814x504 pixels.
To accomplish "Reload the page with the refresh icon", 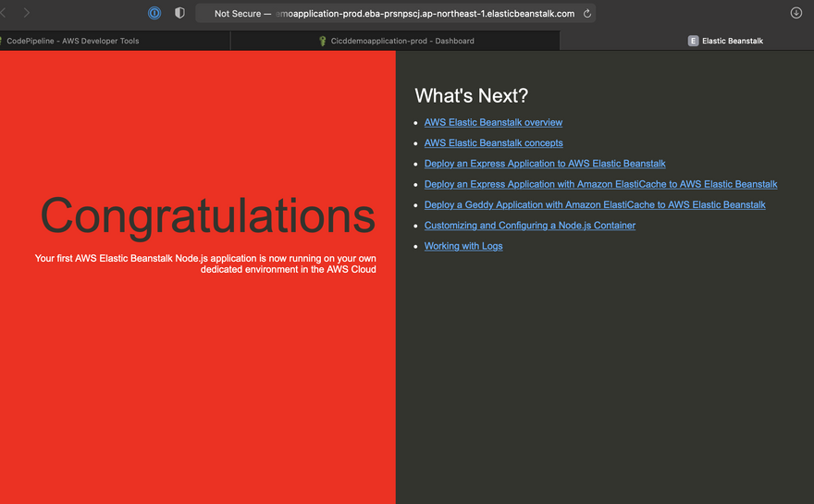I will (586, 14).
